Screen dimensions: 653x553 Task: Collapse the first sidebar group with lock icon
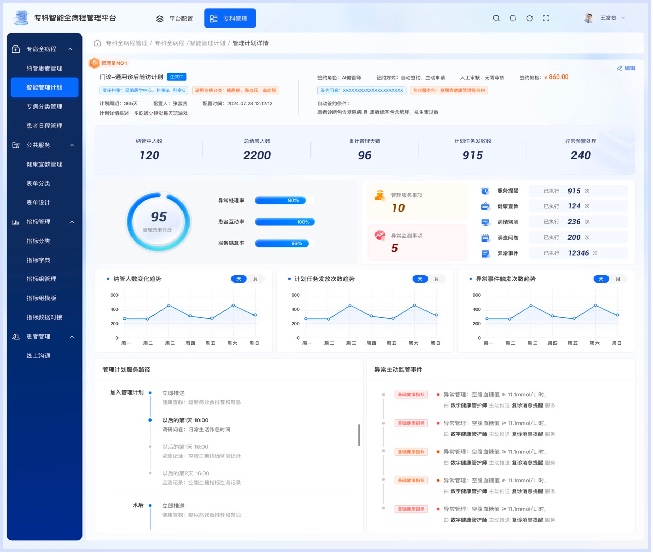71,49
